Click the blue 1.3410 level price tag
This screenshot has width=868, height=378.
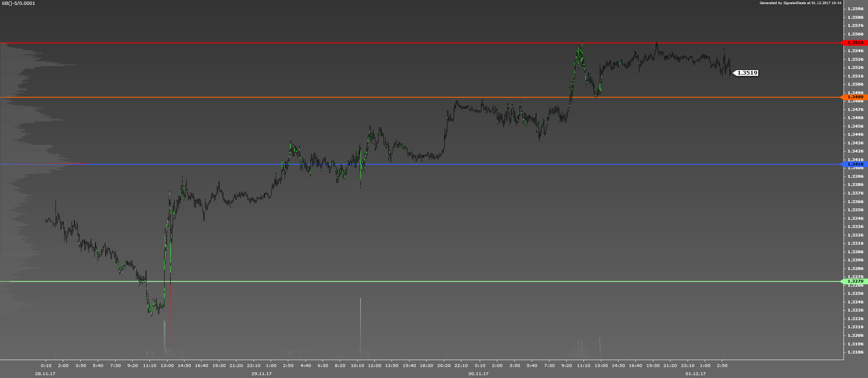[x=855, y=164]
